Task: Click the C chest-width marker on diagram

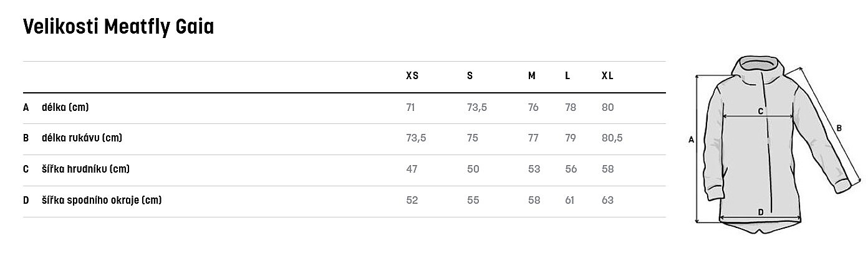Action: pos(760,112)
